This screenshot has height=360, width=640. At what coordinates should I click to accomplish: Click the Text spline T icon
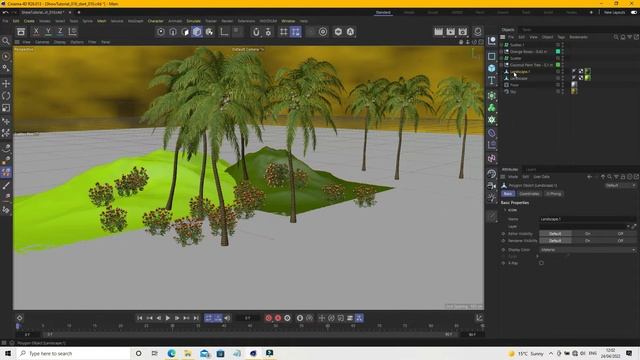(492, 80)
